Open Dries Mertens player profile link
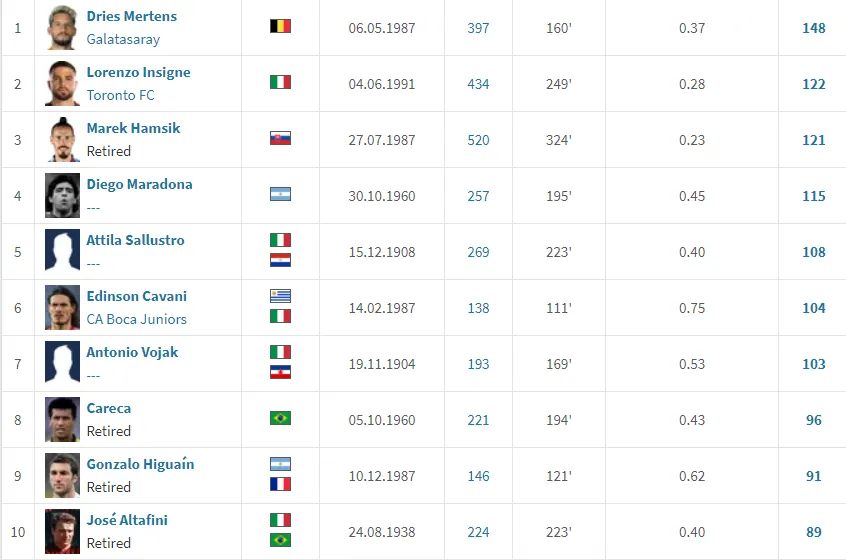This screenshot has height=560, width=846. [131, 16]
